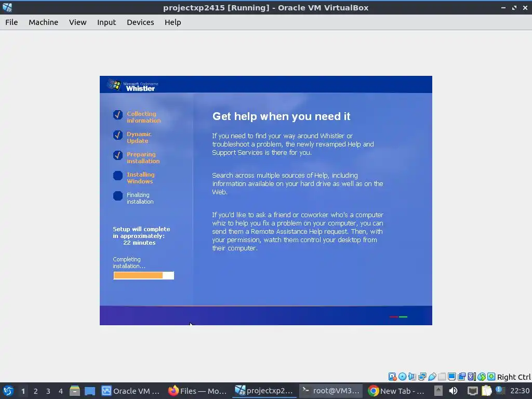Click the removable media eject tray icon
532x399 pixels.
(438, 391)
